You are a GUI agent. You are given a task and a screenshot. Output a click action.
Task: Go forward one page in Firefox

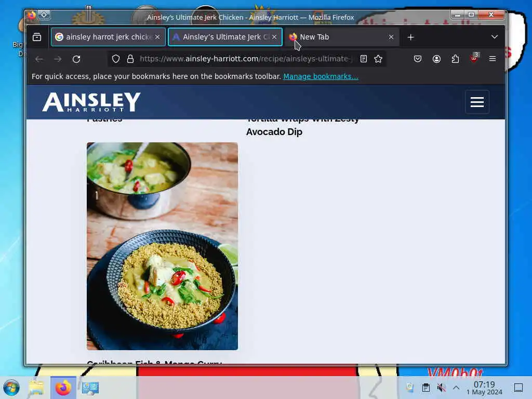(x=58, y=59)
